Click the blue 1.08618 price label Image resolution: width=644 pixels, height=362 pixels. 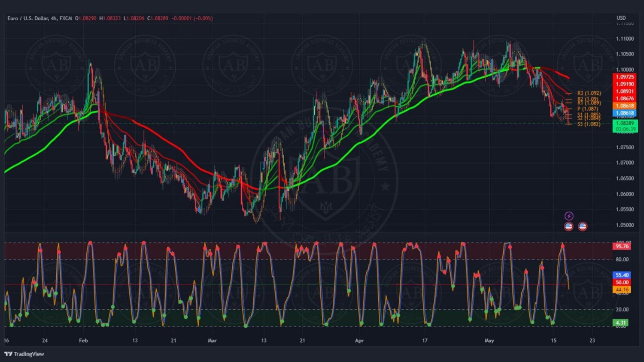coord(625,113)
